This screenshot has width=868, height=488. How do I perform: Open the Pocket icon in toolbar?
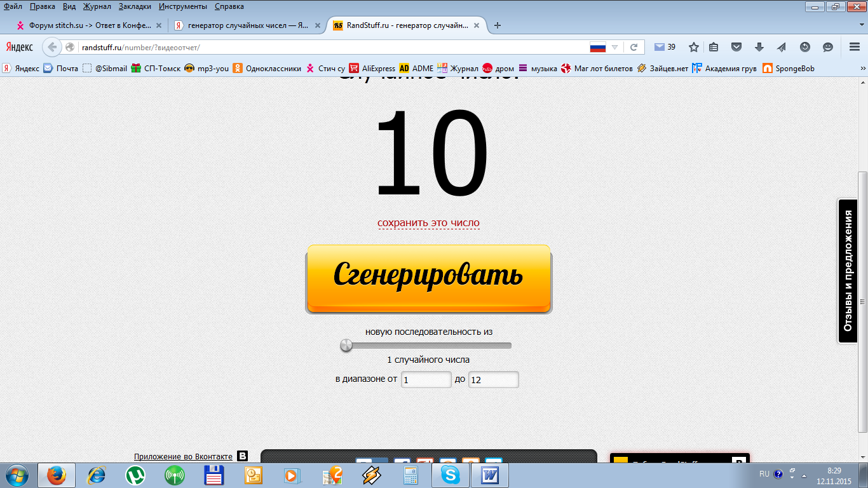coord(736,47)
